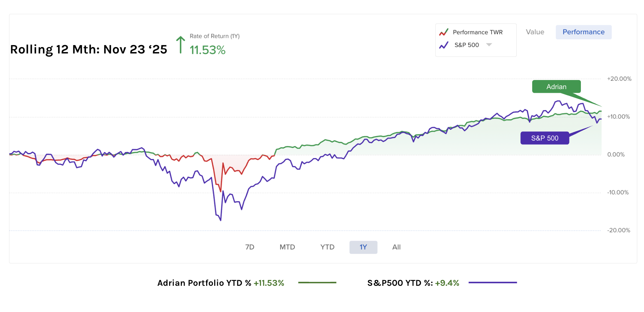Show the All time range
This screenshot has height=312, width=644.
tap(396, 247)
